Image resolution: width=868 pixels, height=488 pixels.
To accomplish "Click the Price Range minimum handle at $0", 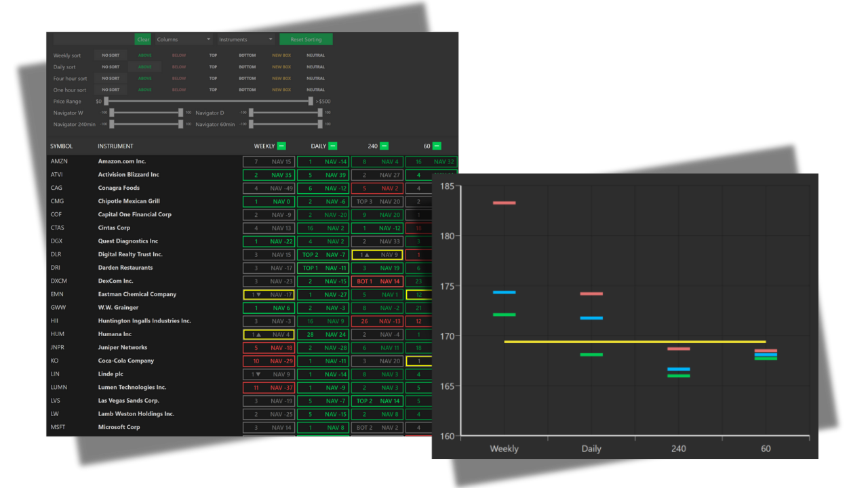I will click(106, 101).
